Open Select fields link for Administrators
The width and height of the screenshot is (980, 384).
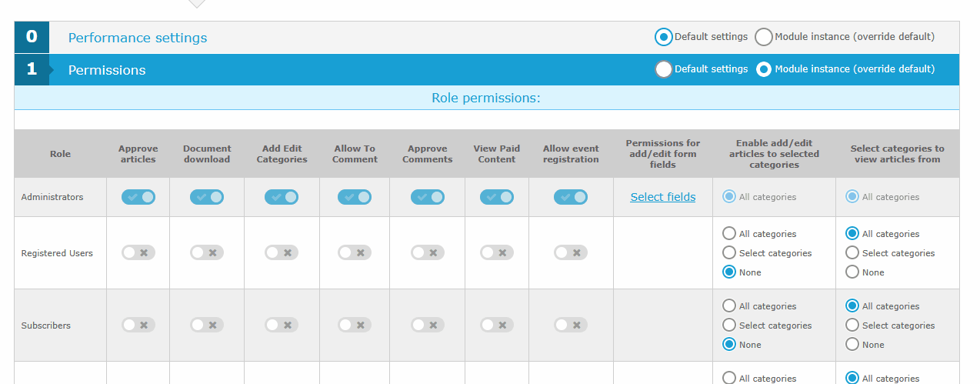[662, 197]
